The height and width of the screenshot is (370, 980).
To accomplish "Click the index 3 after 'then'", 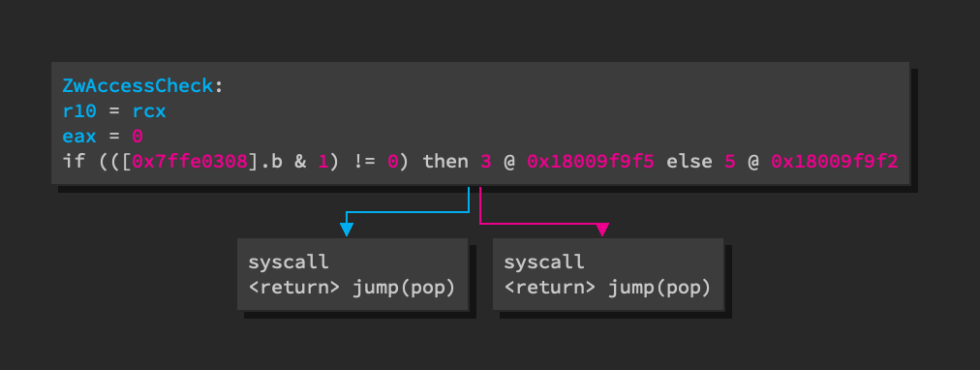I will click(486, 162).
